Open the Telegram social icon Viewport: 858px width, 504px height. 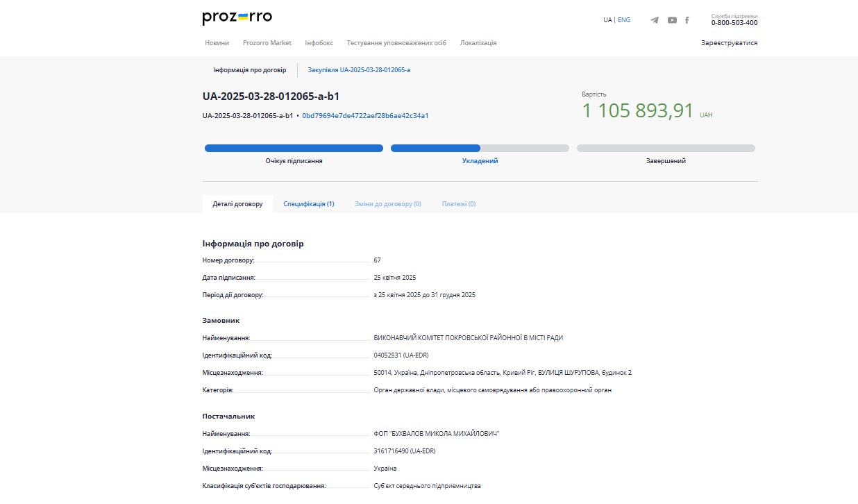pos(655,20)
